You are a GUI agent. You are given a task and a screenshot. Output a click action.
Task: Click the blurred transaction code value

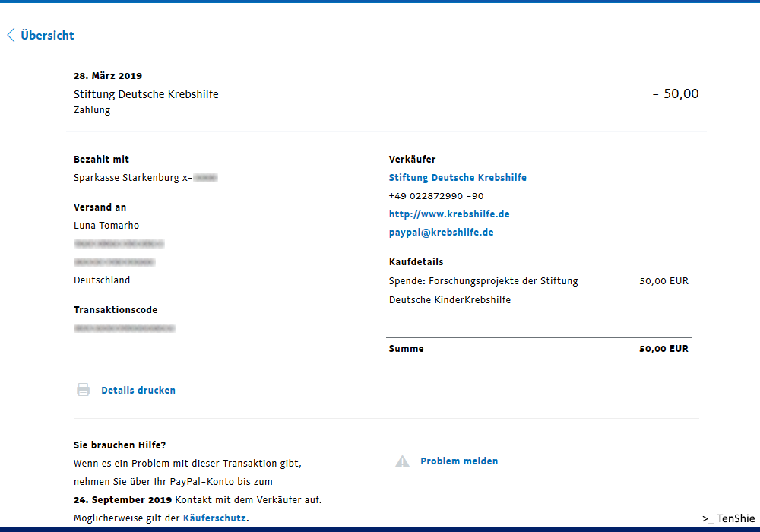tap(124, 328)
